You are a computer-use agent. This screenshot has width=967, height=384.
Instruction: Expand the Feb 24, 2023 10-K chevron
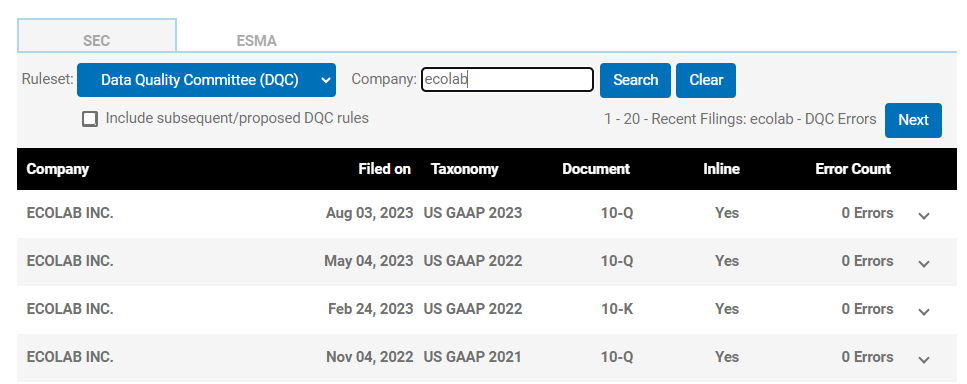click(x=923, y=311)
